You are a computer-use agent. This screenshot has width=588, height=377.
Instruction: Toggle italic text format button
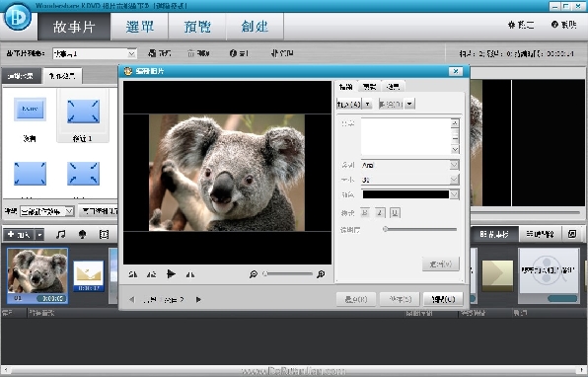[x=380, y=213]
